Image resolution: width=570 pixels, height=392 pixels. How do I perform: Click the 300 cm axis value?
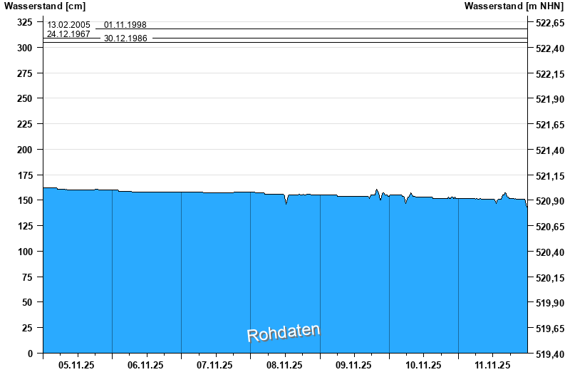(x=25, y=48)
